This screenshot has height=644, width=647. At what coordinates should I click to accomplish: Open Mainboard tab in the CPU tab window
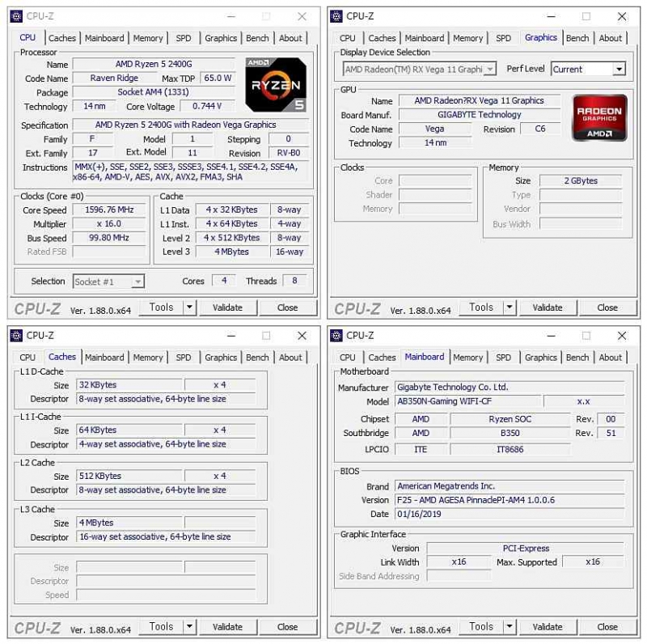pos(104,38)
